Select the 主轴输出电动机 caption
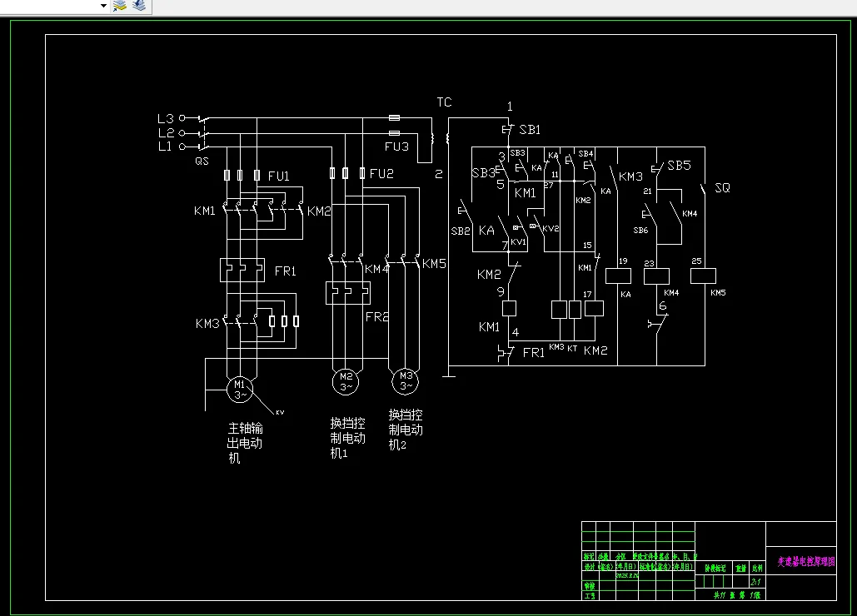This screenshot has height=616, width=857. coord(245,443)
